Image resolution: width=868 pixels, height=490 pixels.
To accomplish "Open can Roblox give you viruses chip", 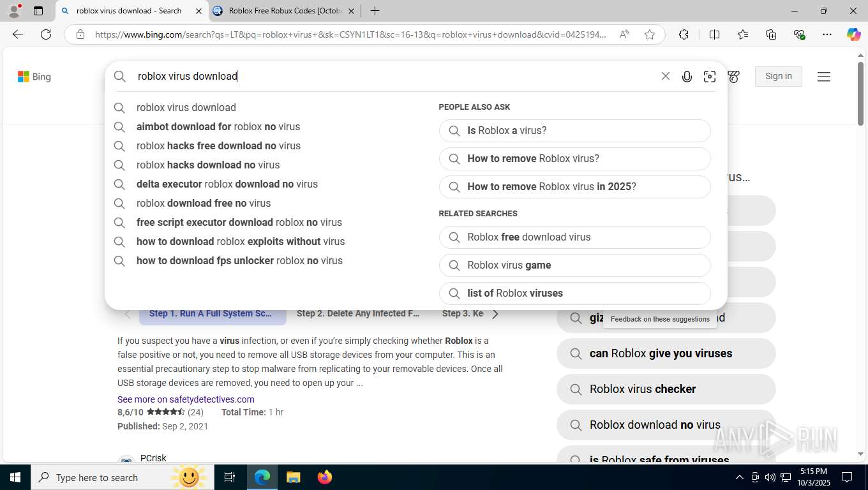I will (666, 353).
